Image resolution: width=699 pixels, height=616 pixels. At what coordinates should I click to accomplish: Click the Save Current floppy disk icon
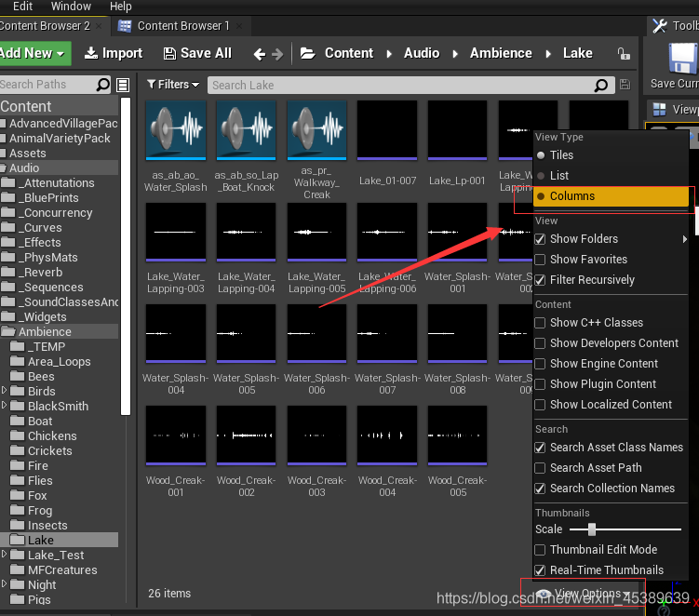pos(683,59)
